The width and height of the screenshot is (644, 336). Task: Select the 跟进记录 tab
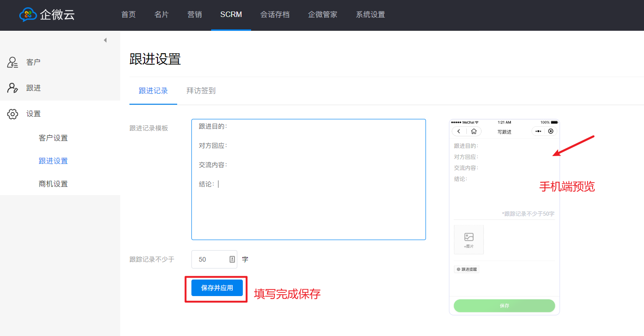coord(153,91)
